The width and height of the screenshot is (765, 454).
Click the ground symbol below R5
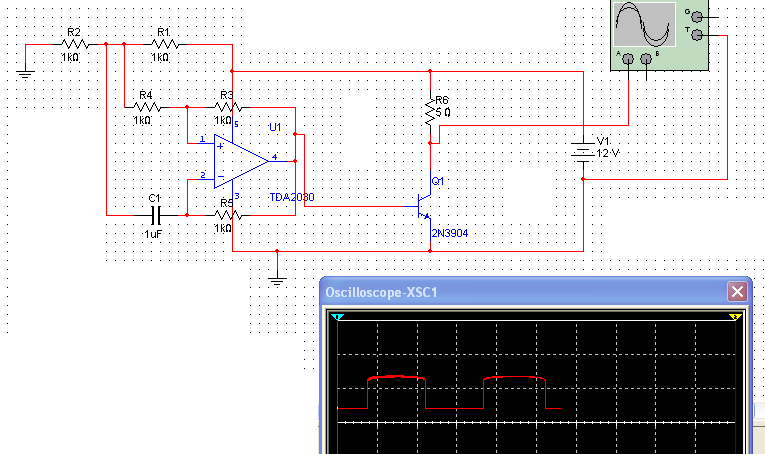(x=279, y=280)
